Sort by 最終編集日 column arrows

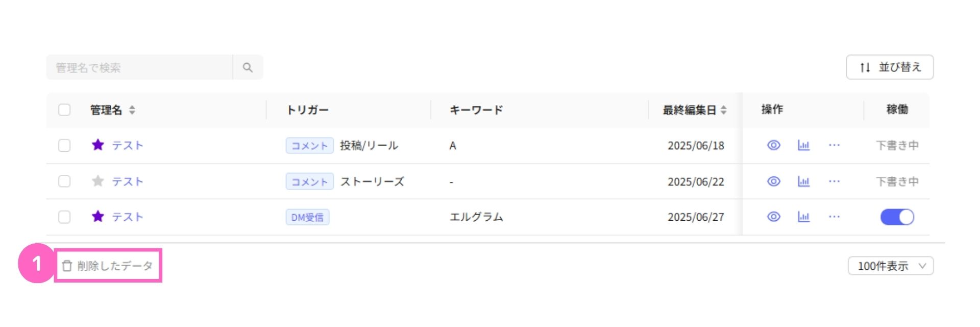click(x=724, y=110)
